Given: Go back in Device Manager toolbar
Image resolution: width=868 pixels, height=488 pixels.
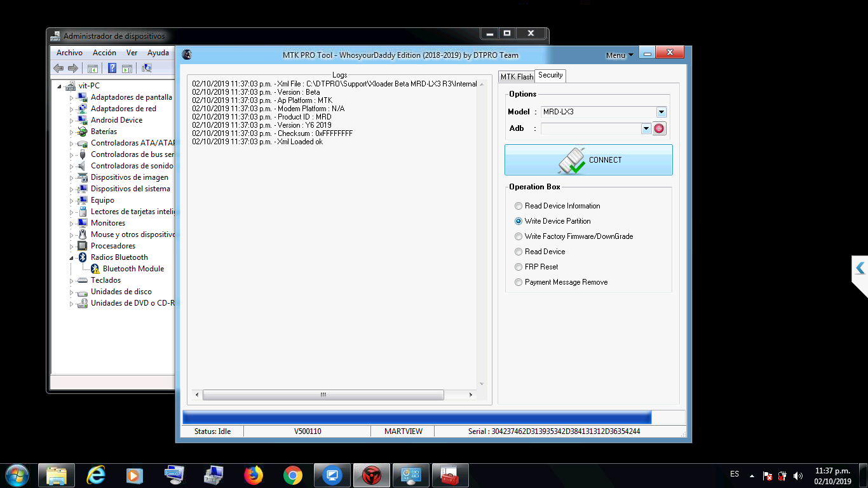Looking at the screenshot, I should pos(58,68).
